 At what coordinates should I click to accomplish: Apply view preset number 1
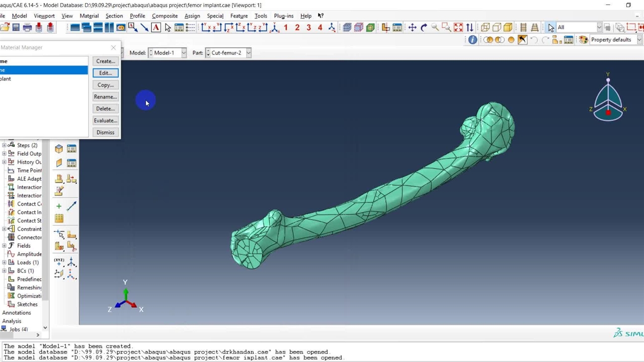[x=286, y=28]
